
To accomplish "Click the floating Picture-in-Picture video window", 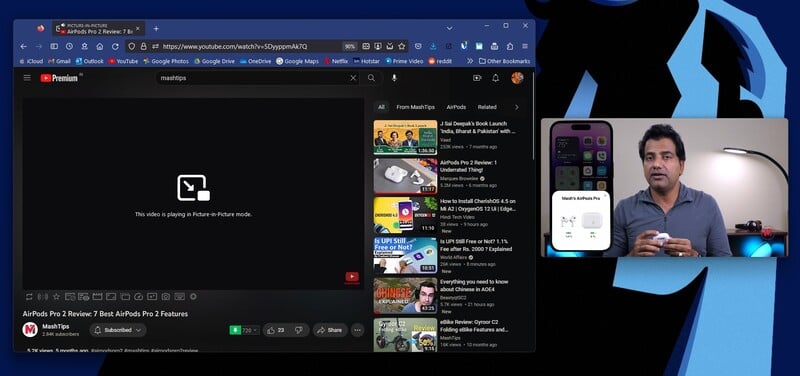I will [x=664, y=187].
